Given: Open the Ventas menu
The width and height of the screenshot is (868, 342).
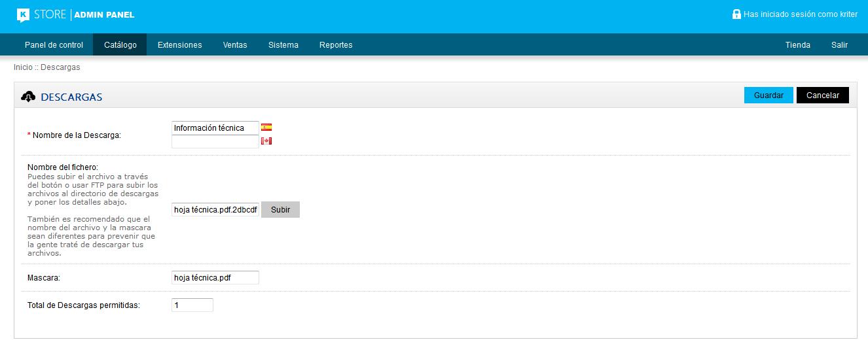Looking at the screenshot, I should 235,45.
